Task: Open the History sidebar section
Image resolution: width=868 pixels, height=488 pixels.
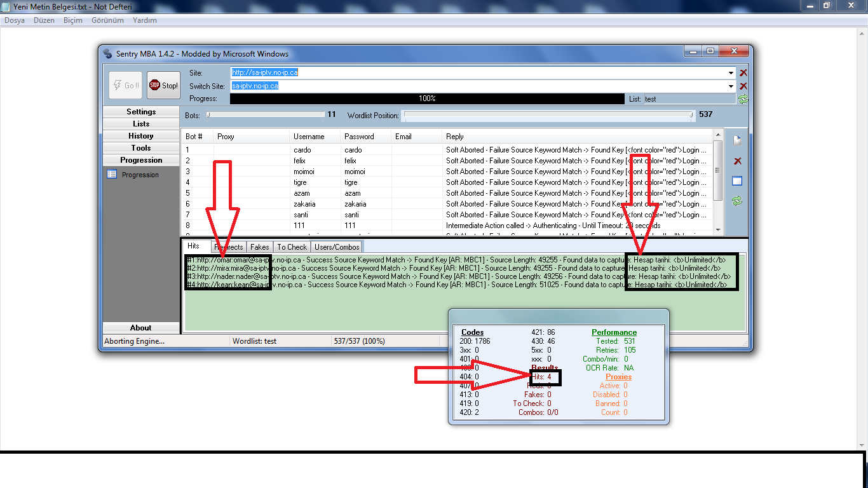Action: pos(141,136)
